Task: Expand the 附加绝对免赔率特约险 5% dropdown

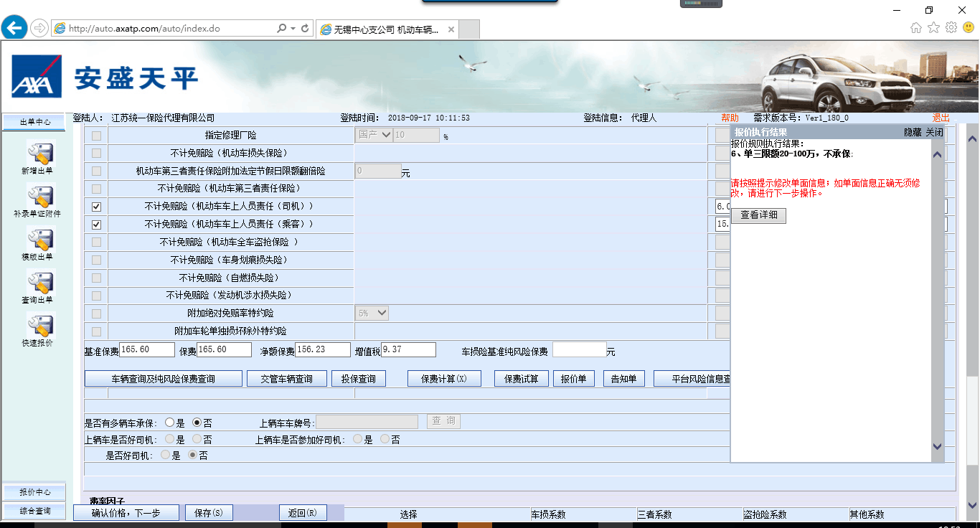Action: (372, 313)
